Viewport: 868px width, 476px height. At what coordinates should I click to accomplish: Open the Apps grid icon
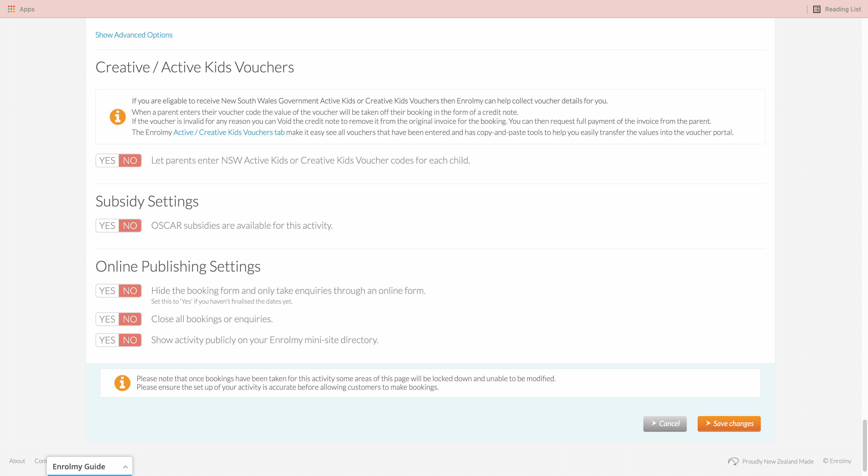click(x=11, y=9)
